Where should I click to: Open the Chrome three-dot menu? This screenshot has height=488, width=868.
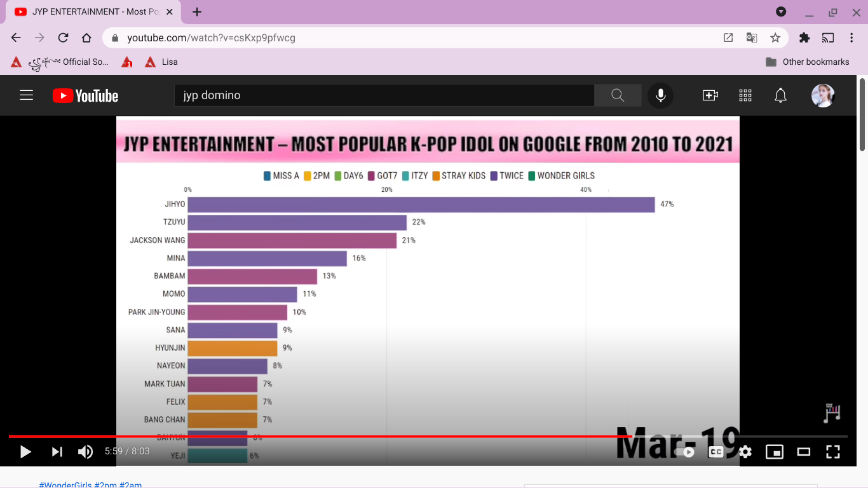[851, 37]
